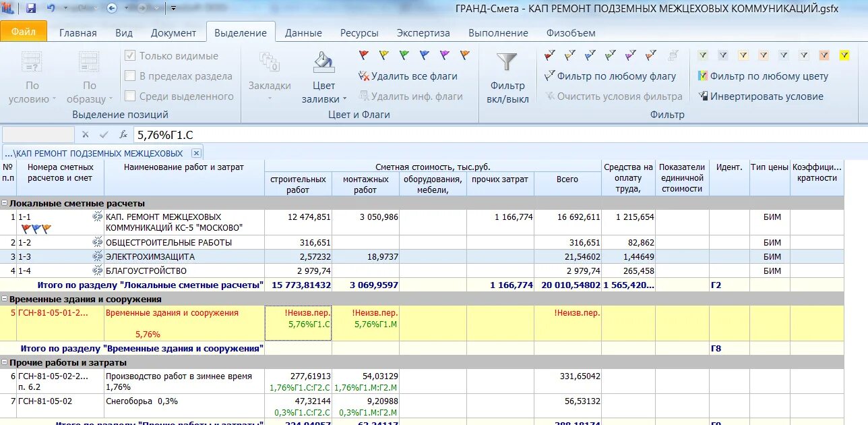868x425 pixels.
Task: Filter by salmon color swatch
Action: point(824,55)
